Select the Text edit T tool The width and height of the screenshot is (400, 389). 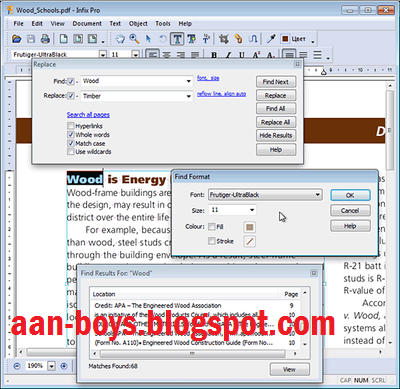click(x=177, y=39)
